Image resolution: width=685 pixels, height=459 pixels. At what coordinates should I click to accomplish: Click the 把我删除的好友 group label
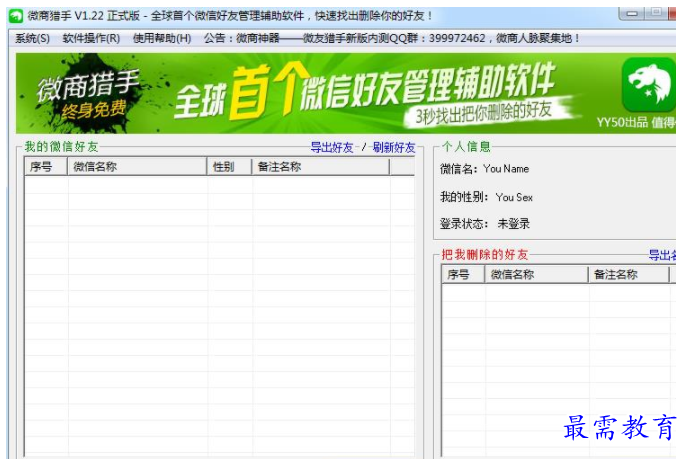[485, 255]
